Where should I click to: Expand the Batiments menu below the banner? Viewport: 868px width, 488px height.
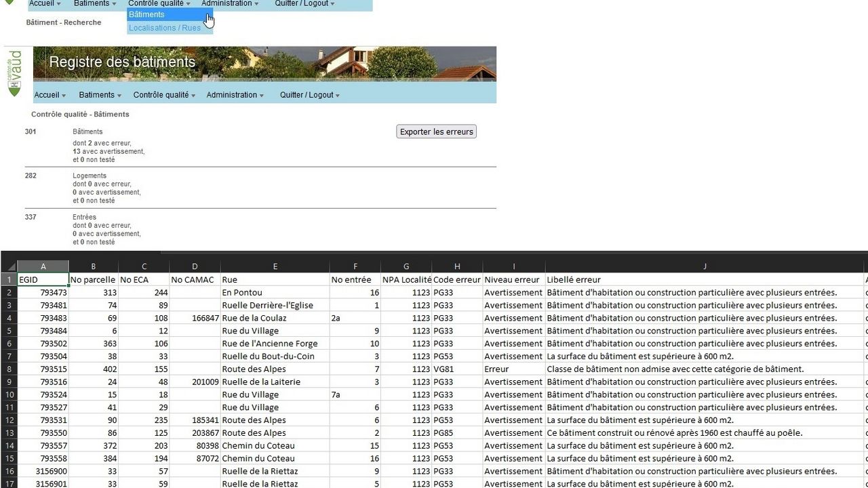[x=100, y=95]
